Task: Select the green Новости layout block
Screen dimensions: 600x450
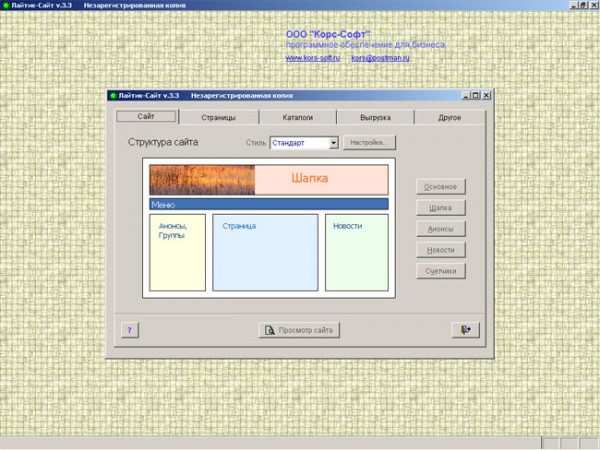Action: pos(357,253)
